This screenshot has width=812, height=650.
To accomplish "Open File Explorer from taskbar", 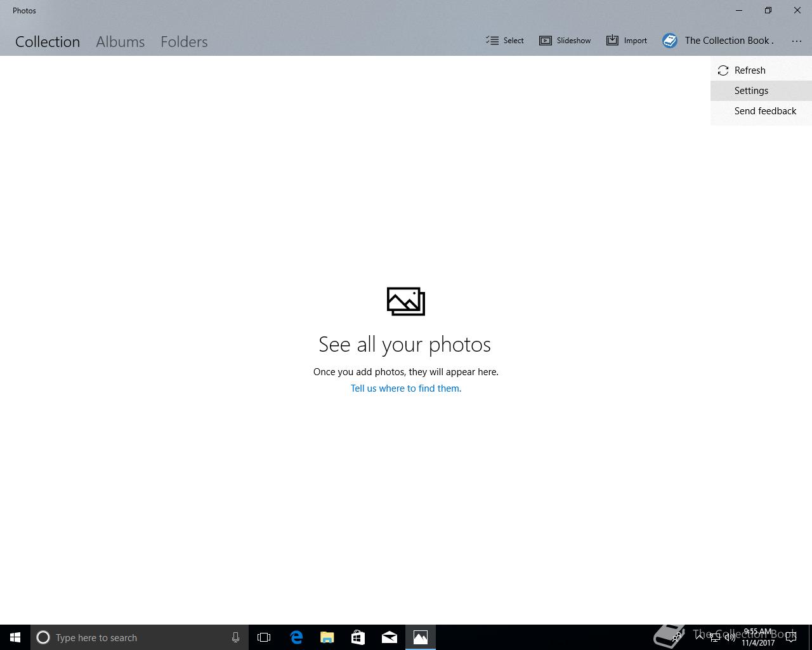I will click(x=327, y=637).
